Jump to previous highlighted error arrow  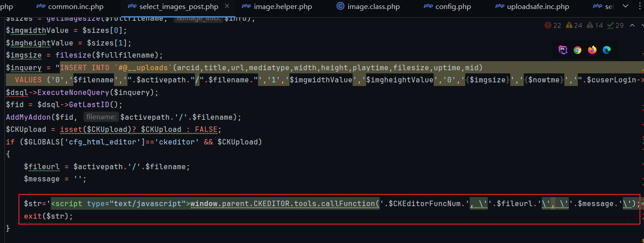tap(632, 25)
